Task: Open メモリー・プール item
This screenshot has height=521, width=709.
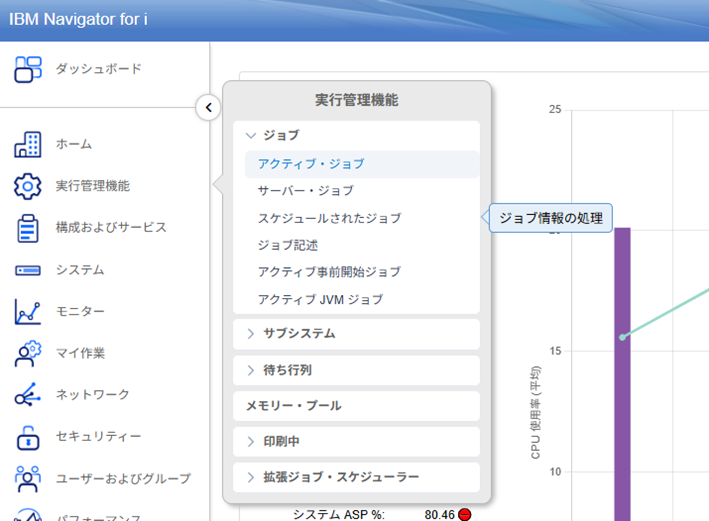Action: click(x=356, y=406)
